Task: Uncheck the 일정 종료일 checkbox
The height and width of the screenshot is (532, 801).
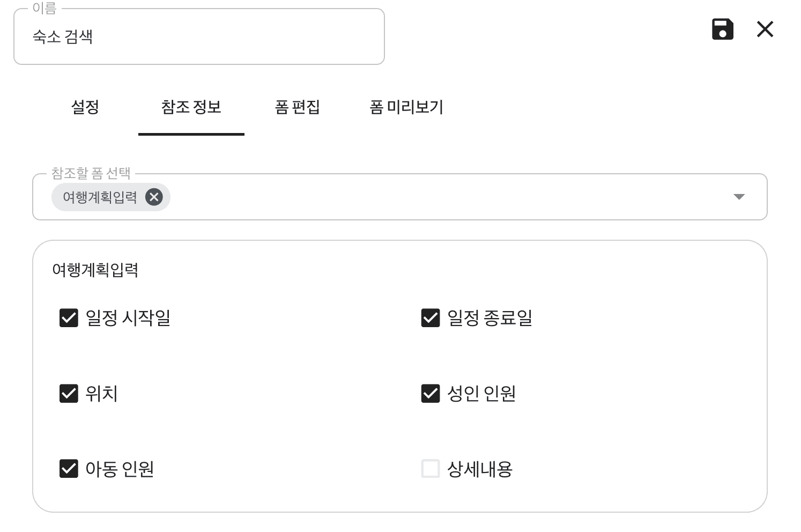Action: (x=431, y=317)
